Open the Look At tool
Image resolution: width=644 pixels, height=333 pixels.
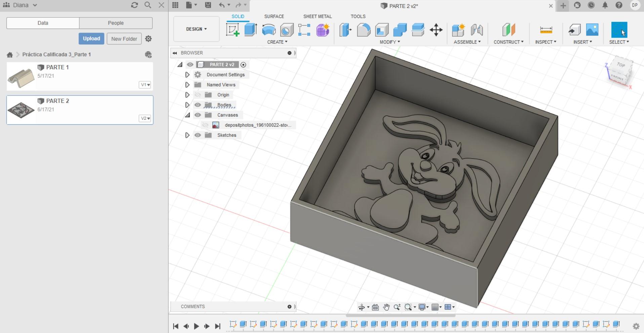pyautogui.click(x=375, y=307)
